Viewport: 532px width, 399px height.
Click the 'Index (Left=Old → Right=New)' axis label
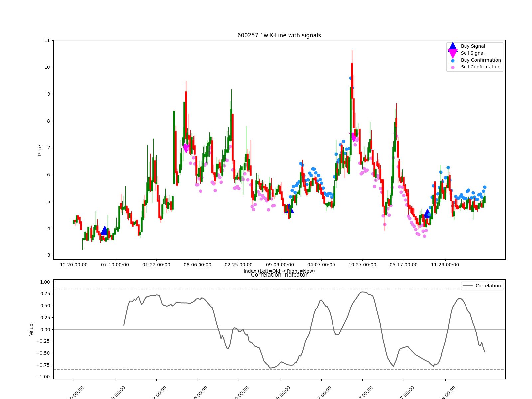coord(279,271)
